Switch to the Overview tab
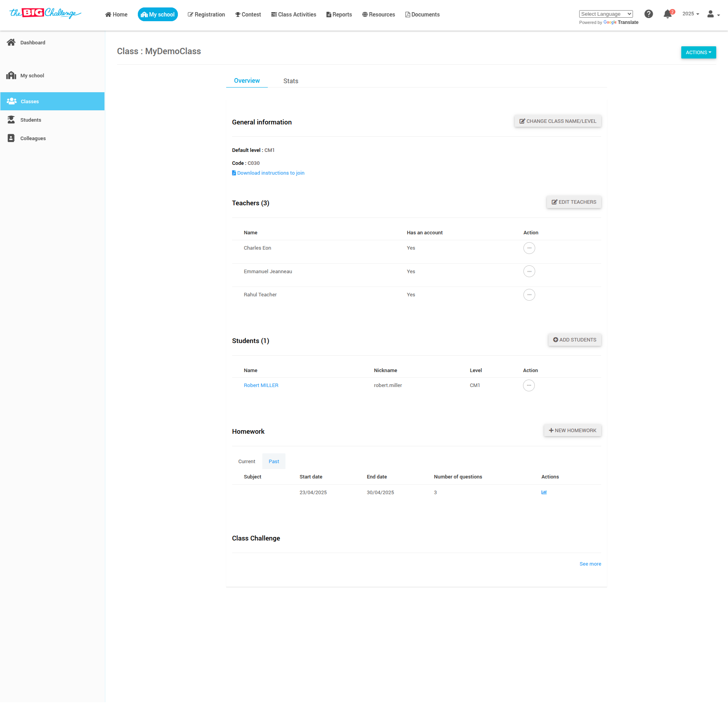The image size is (728, 703). [247, 80]
